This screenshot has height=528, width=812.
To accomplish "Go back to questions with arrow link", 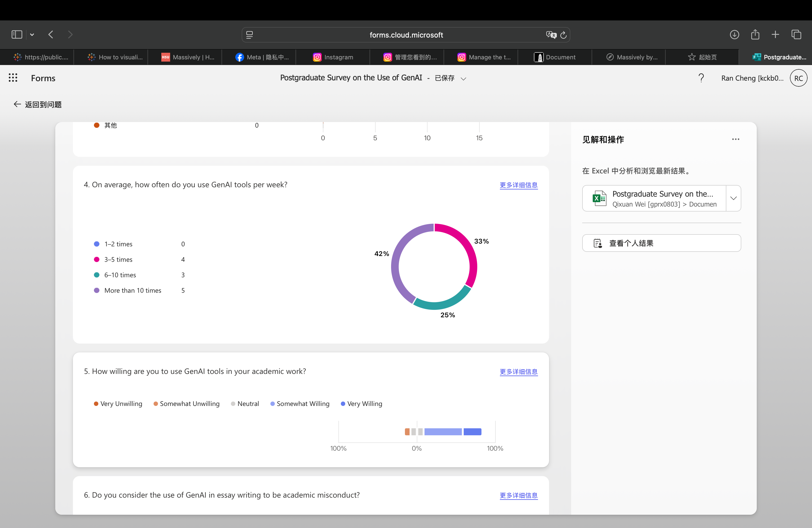I will click(x=38, y=104).
